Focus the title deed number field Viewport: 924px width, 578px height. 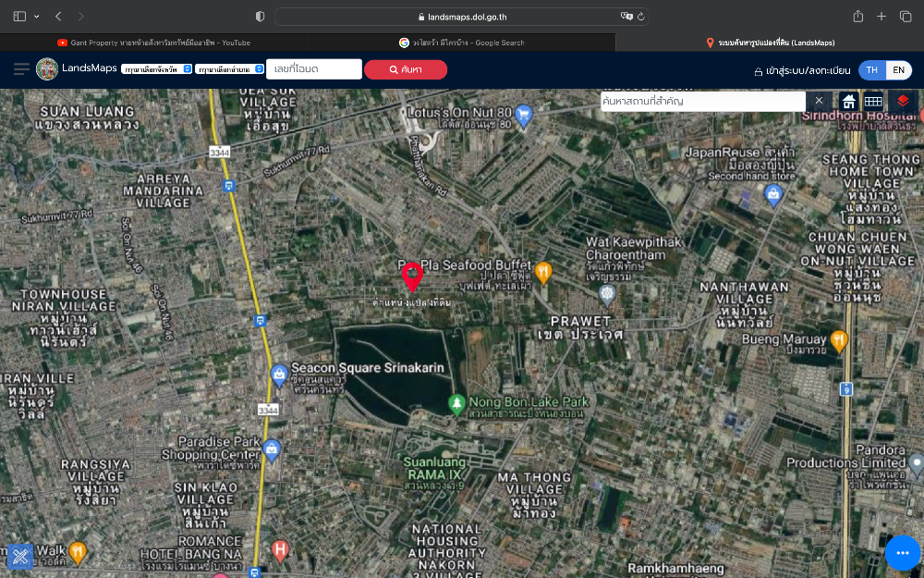pyautogui.click(x=313, y=69)
